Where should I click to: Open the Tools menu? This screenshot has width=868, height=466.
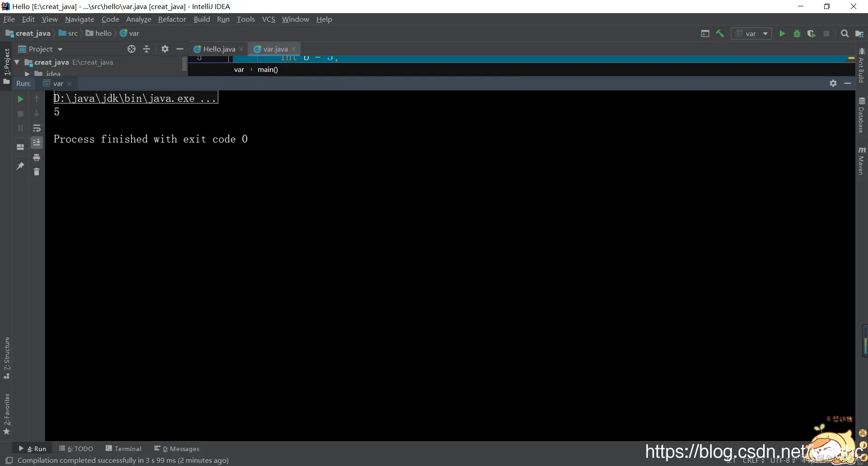(246, 19)
